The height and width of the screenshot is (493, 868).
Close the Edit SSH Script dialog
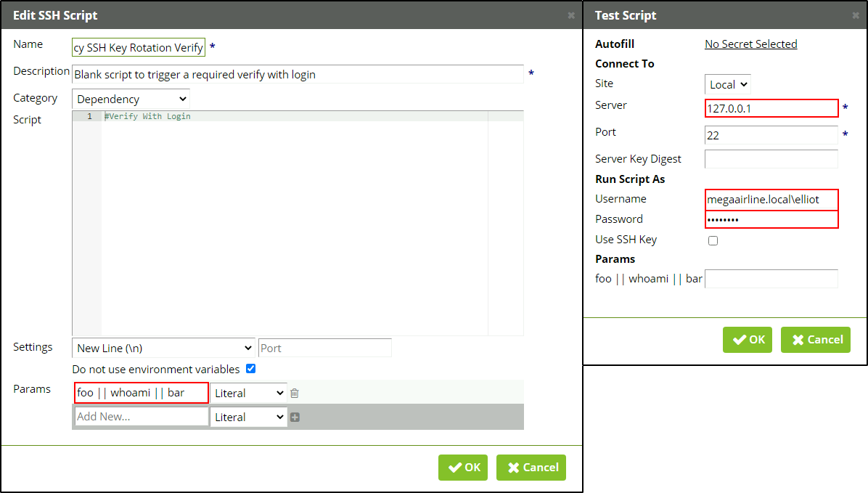click(571, 15)
